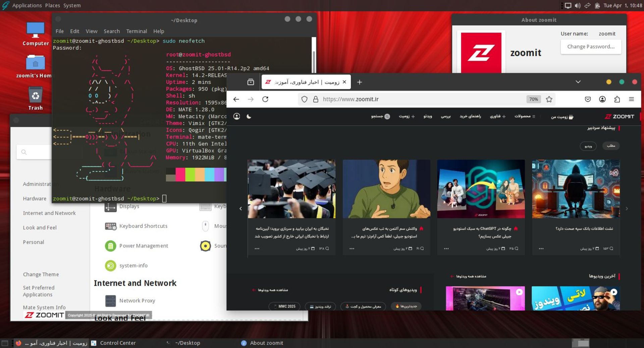Select the مطلب filter pill
The width and height of the screenshot is (644, 348).
coord(611,146)
